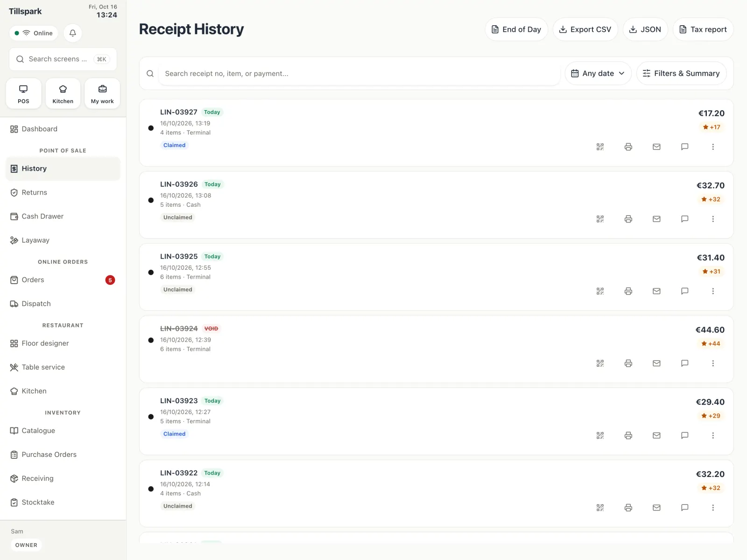Email receipt LIN-03927
Image resolution: width=747 pixels, height=560 pixels.
click(x=656, y=147)
